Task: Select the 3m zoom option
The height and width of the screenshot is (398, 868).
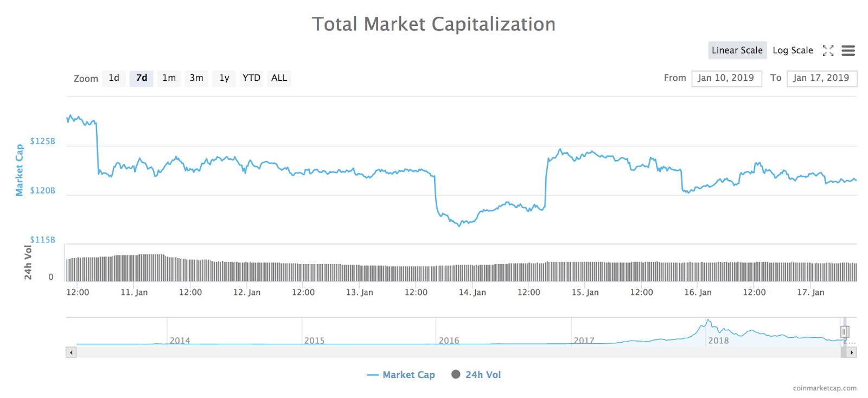Action: click(196, 78)
